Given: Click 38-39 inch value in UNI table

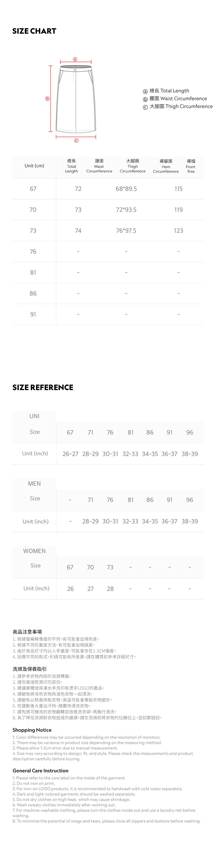Looking at the screenshot, I should 190,454.
